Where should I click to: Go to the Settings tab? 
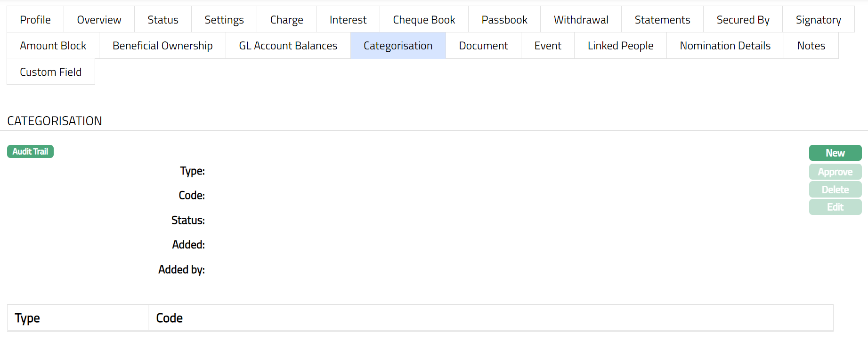tap(224, 20)
